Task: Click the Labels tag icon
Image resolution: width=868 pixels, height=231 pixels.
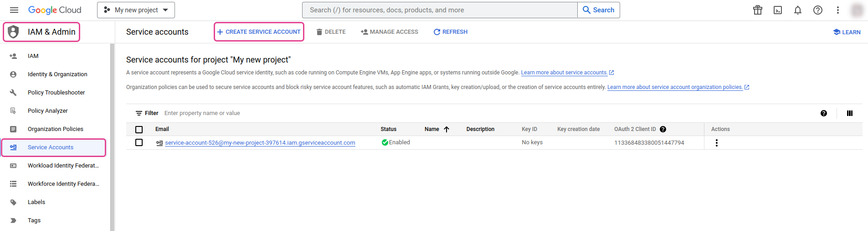Action: coord(13,202)
